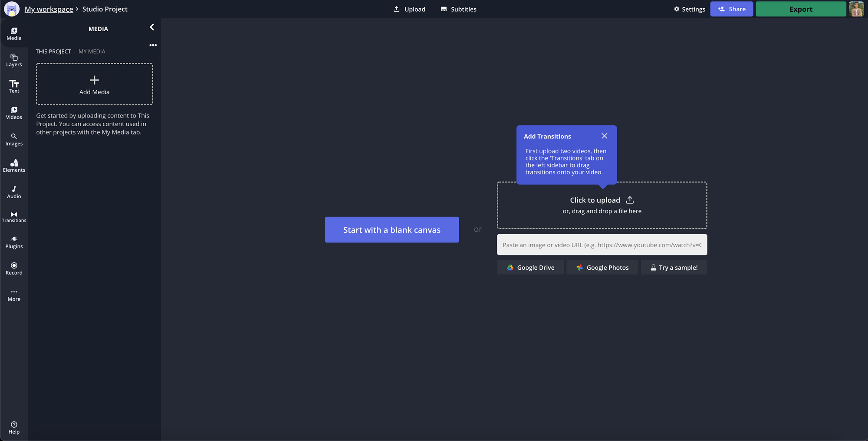This screenshot has width=868, height=441.
Task: Click the paste URL input field
Action: click(x=602, y=245)
